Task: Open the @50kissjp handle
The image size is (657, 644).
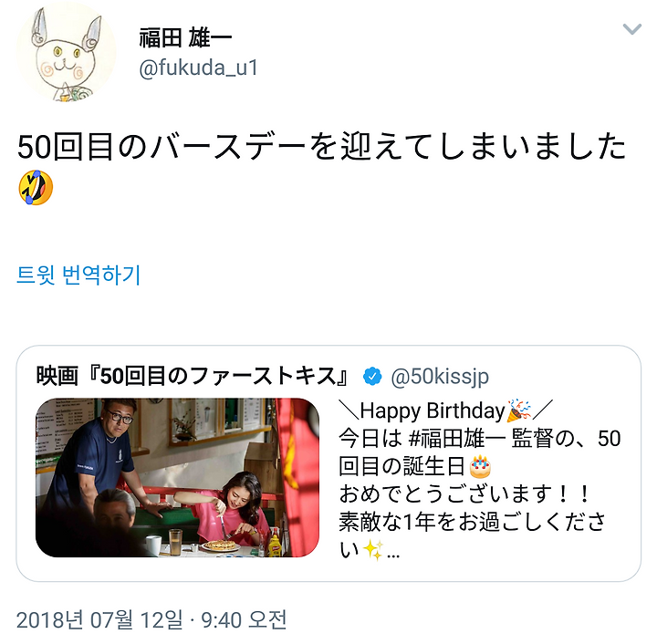Action: (x=440, y=376)
